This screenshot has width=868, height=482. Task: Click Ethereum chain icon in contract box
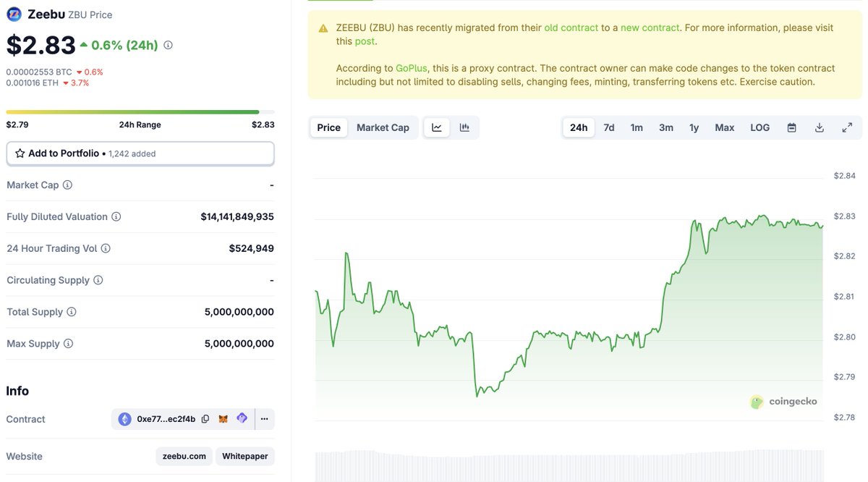click(x=125, y=419)
